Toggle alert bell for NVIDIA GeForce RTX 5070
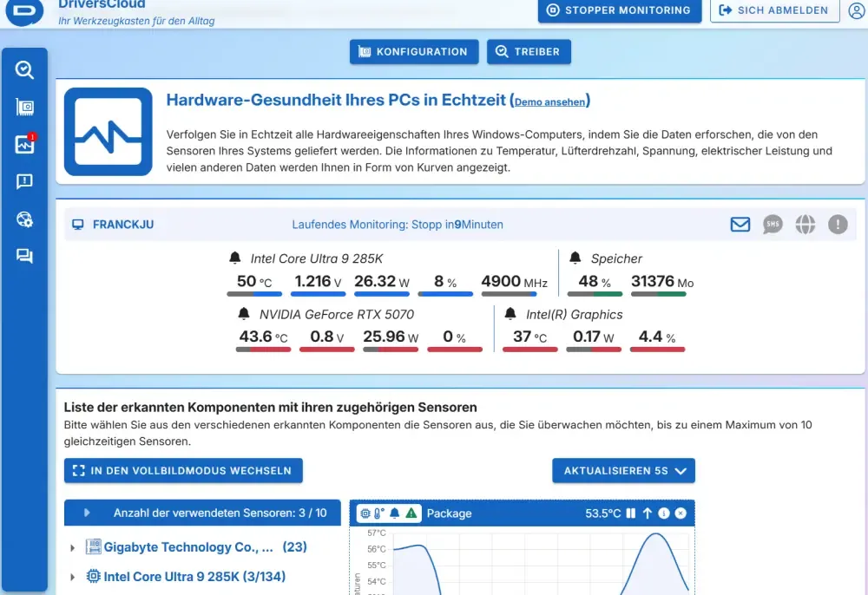 244,314
